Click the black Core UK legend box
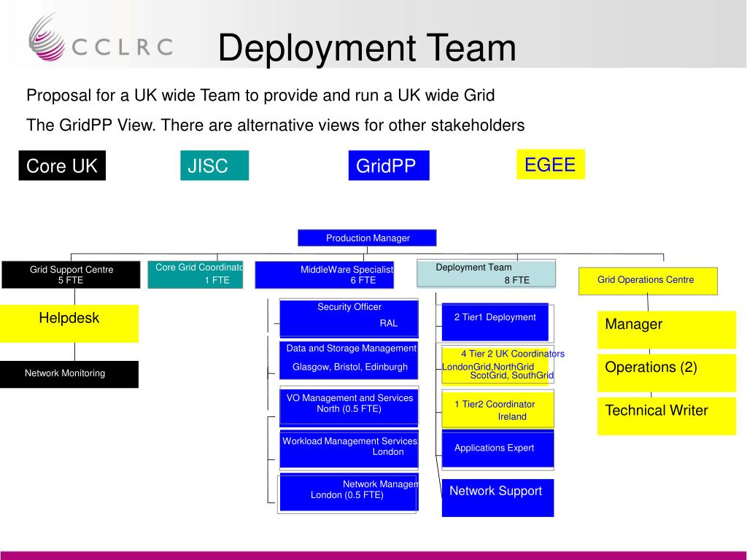The width and height of the screenshot is (747, 560). point(62,166)
